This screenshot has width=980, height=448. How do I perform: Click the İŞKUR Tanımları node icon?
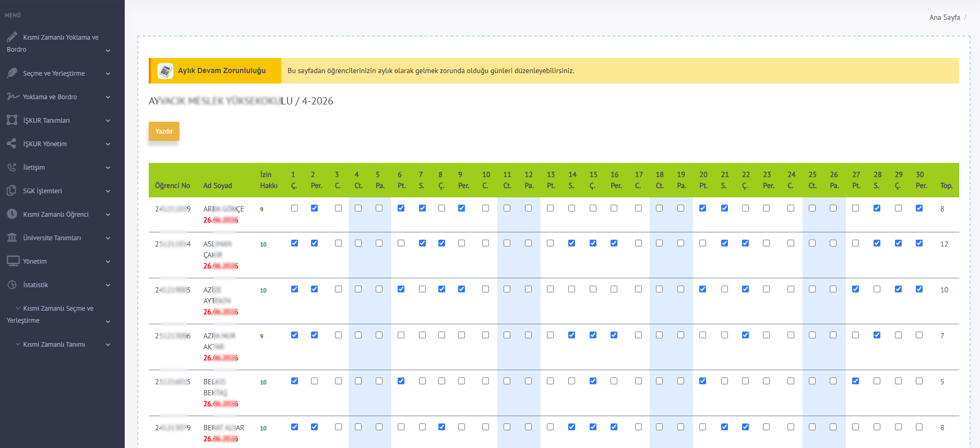[x=12, y=120]
